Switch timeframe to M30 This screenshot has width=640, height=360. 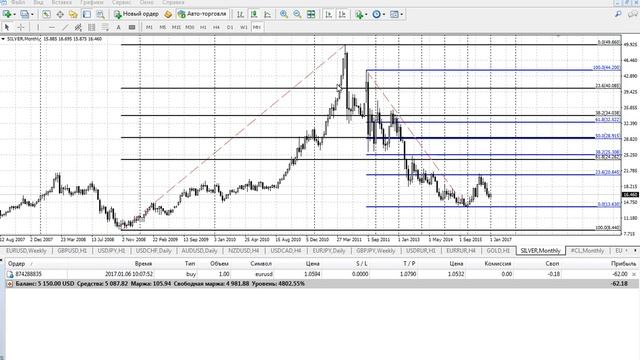pos(189,27)
